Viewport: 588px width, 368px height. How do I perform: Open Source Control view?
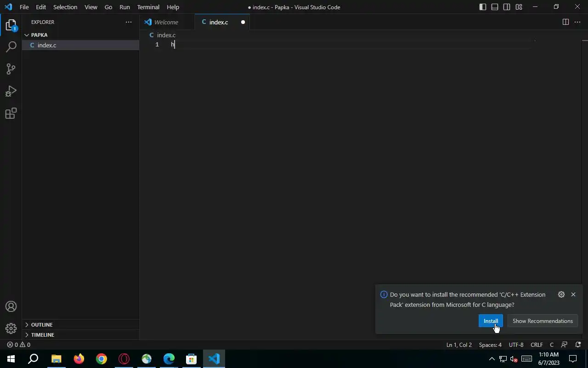(x=11, y=69)
